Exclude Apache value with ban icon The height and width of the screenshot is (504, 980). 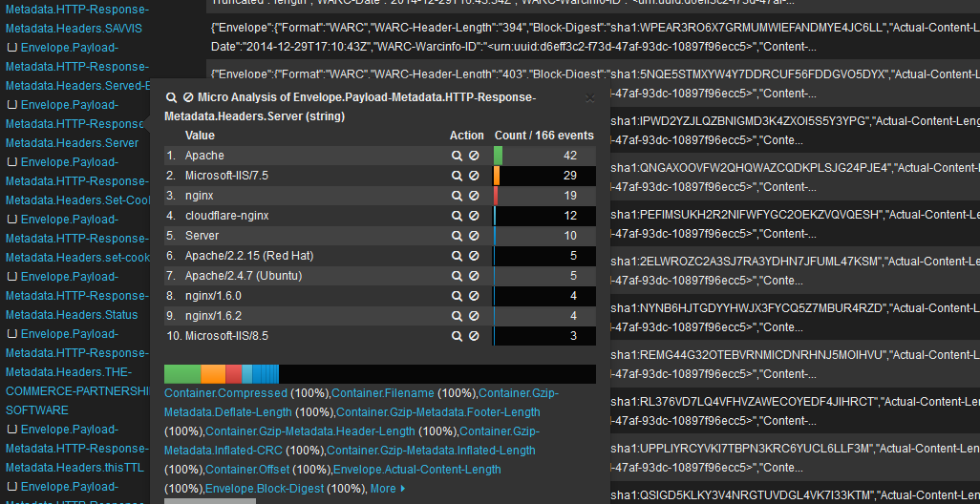[x=474, y=156]
